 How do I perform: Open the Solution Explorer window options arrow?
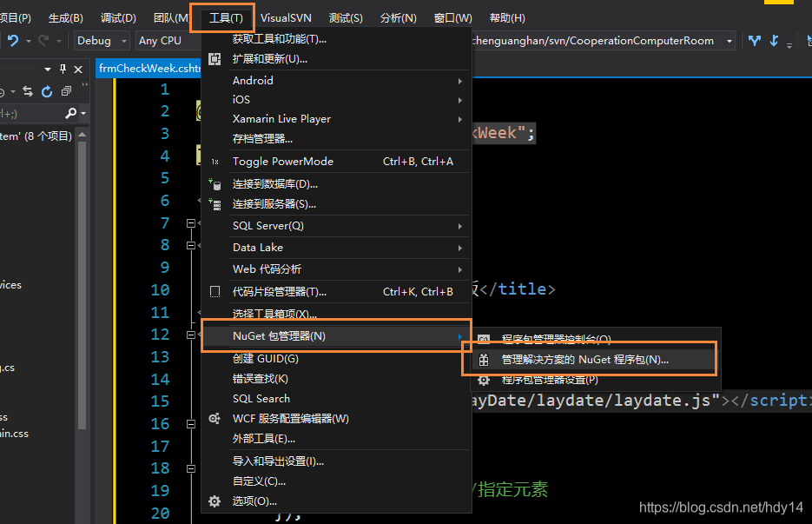pyautogui.click(x=48, y=69)
